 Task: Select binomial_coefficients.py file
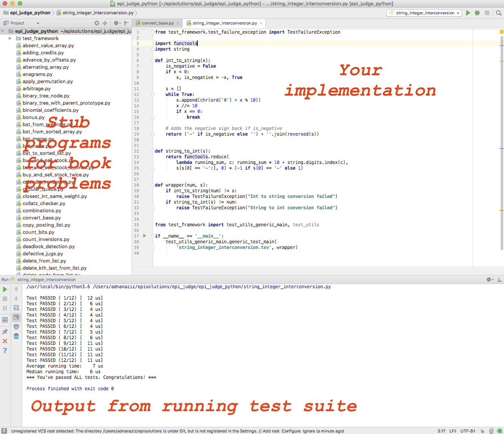pos(51,110)
